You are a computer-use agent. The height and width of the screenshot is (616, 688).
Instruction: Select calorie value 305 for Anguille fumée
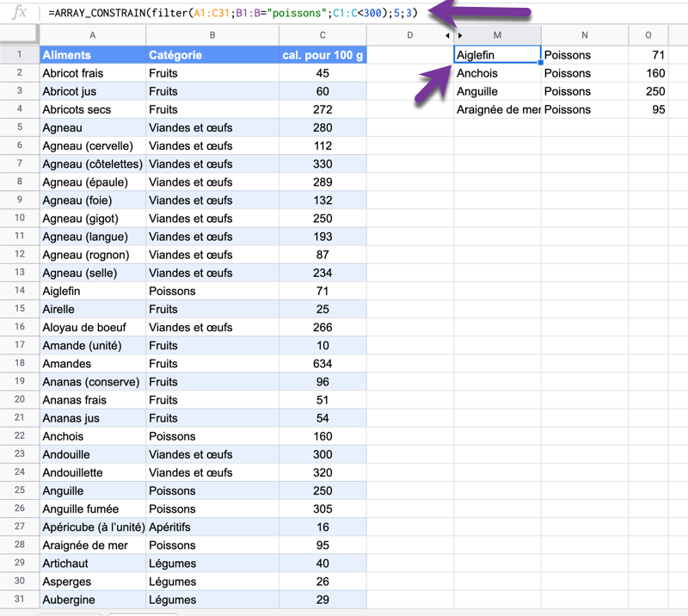point(322,508)
